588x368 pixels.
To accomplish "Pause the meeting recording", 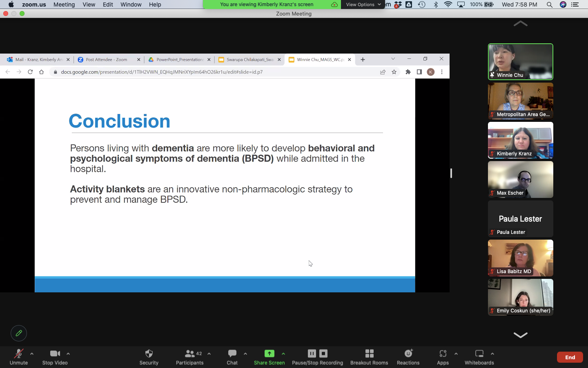I will [312, 353].
